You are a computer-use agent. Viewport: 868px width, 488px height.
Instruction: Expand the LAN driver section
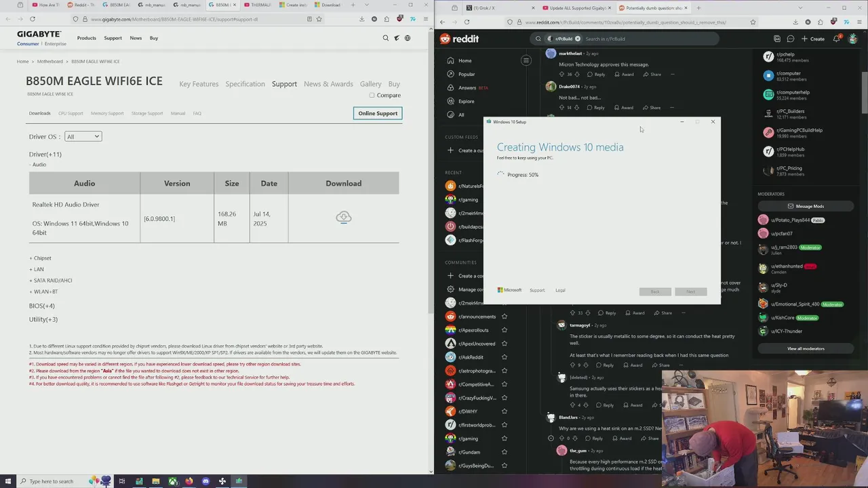[36, 269]
